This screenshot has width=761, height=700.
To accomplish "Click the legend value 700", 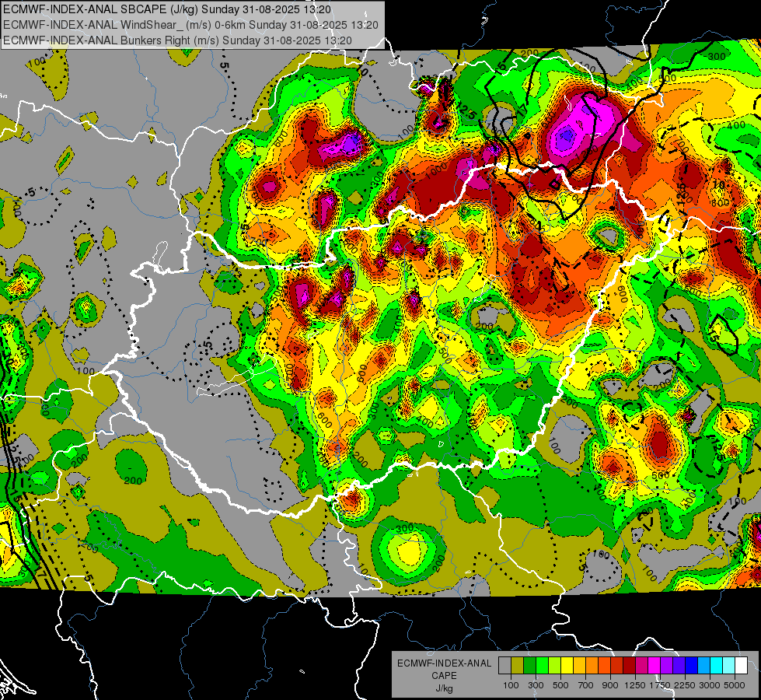I will click(x=586, y=685).
